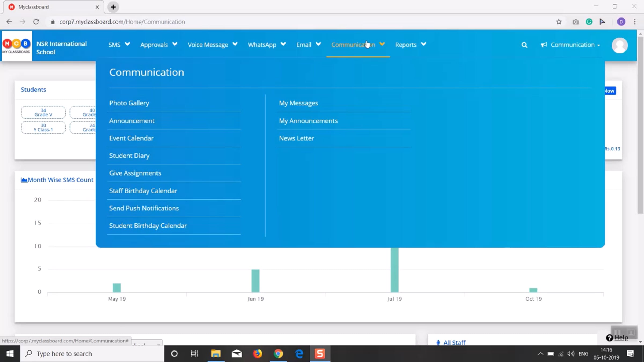The image size is (644, 362).
Task: Reload the page with refresh icon
Action: pos(36,22)
